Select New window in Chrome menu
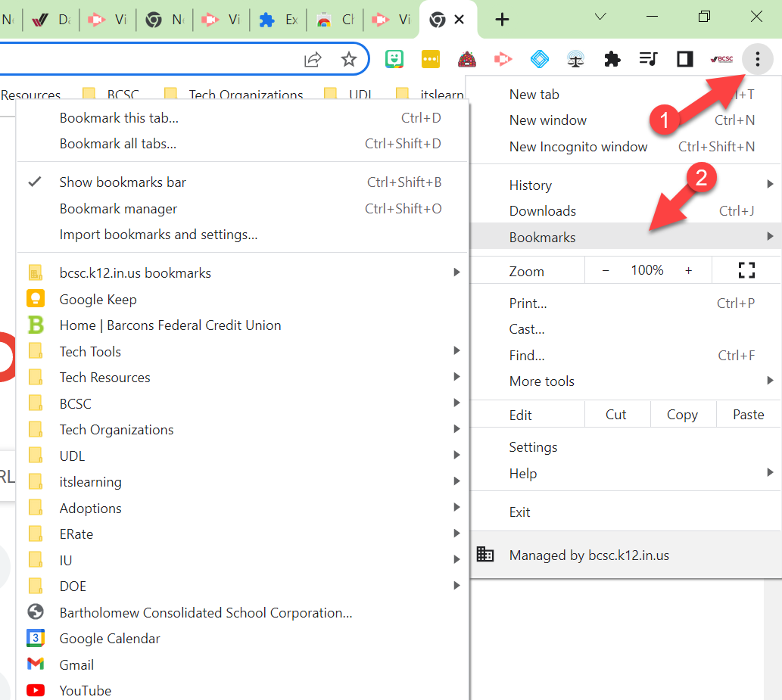 (626, 120)
